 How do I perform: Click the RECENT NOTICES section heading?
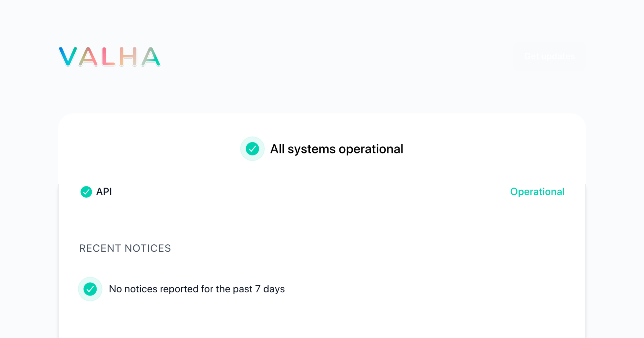click(125, 248)
